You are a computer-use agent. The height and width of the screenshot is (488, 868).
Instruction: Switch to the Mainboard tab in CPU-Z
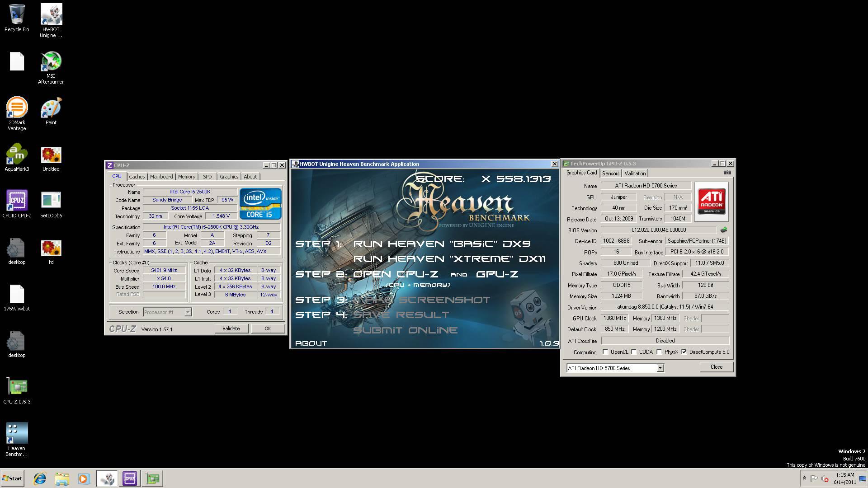coord(161,177)
